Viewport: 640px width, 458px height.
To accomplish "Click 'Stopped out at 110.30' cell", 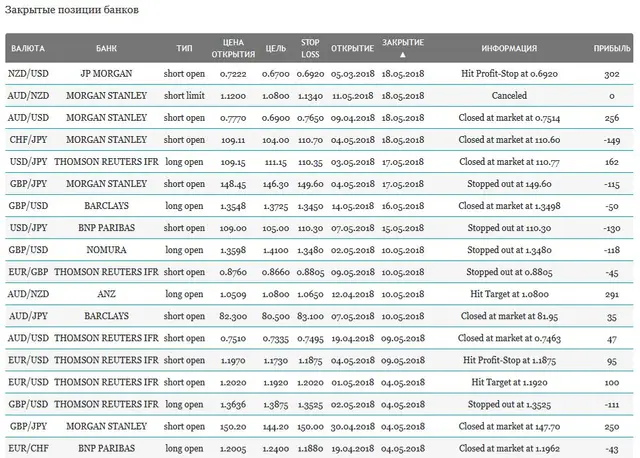I will [509, 228].
